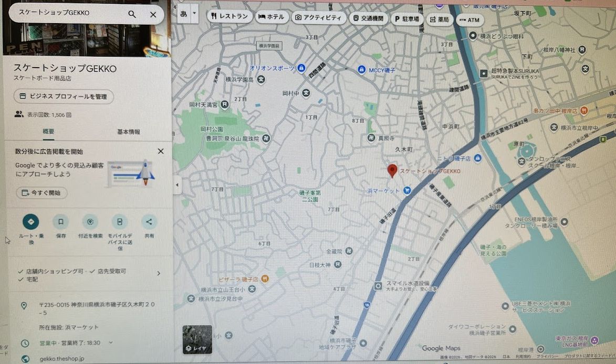Dismiss the 広告掲載 ad banner with the X
616x364 pixels.
[161, 151]
